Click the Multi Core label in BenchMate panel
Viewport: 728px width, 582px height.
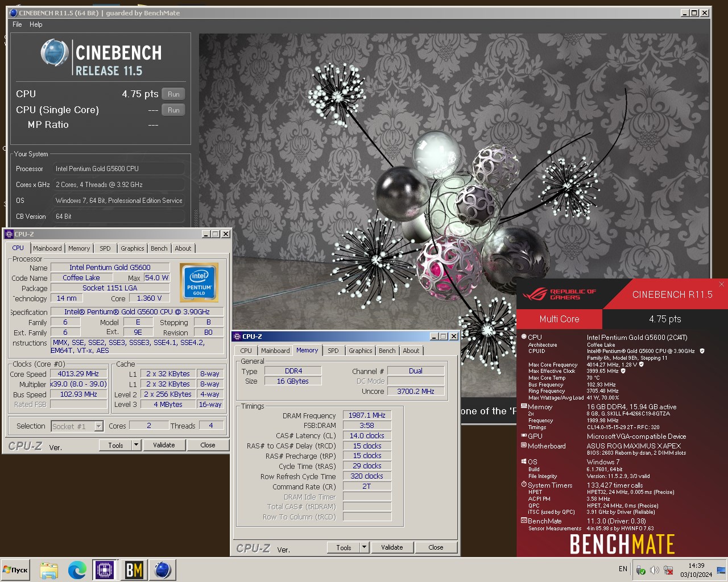click(559, 319)
